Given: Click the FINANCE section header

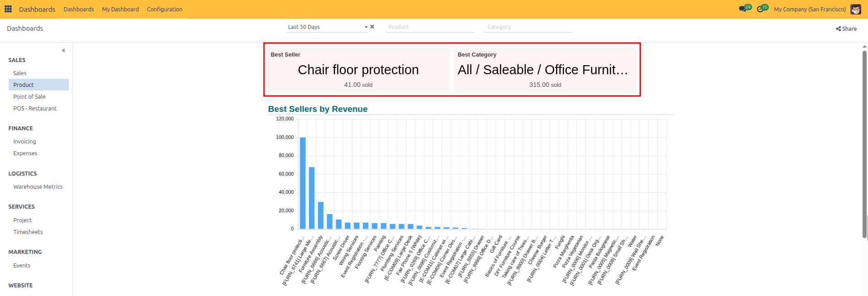Looking at the screenshot, I should click(20, 128).
